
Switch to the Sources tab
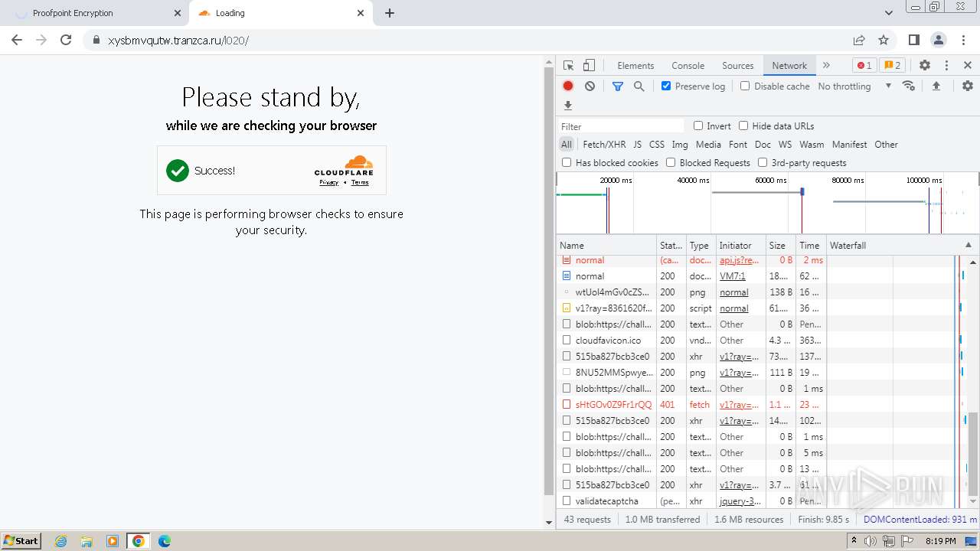[738, 66]
